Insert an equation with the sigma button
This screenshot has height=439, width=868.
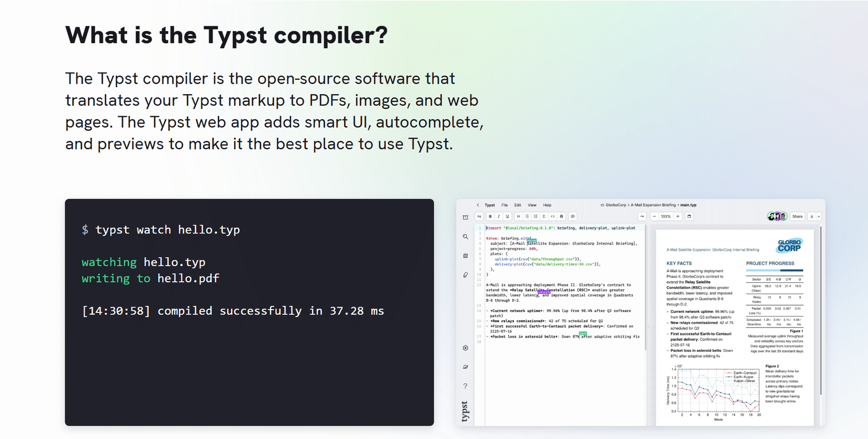[544, 217]
